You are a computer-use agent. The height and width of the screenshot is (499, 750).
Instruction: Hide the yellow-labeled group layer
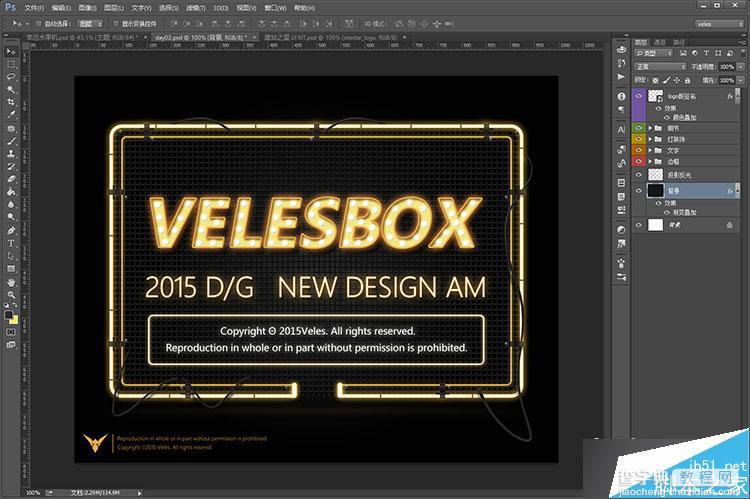click(x=638, y=139)
